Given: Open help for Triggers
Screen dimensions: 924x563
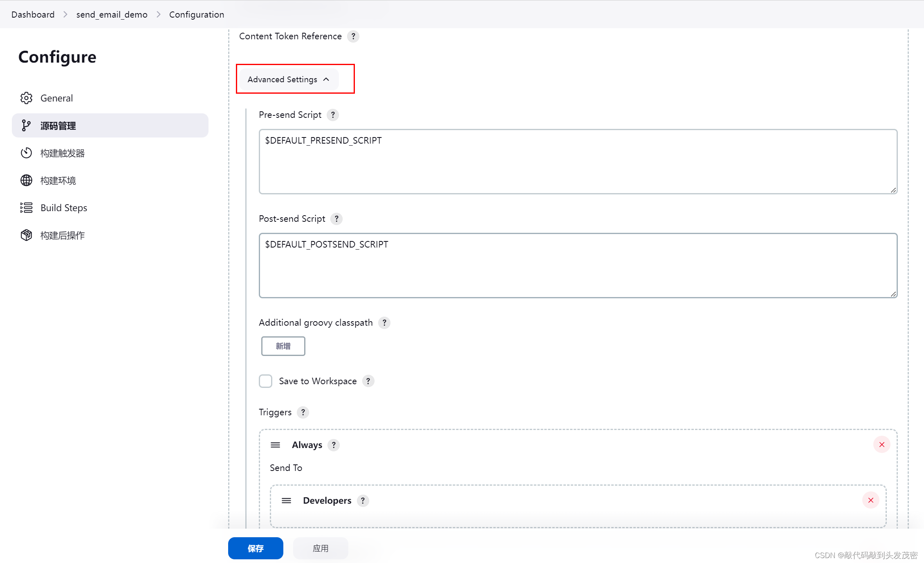Looking at the screenshot, I should [303, 412].
